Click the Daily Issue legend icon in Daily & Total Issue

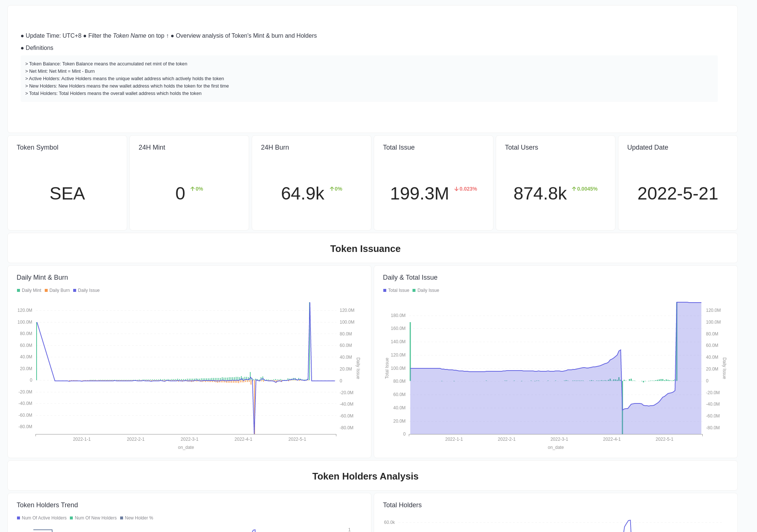tap(414, 290)
